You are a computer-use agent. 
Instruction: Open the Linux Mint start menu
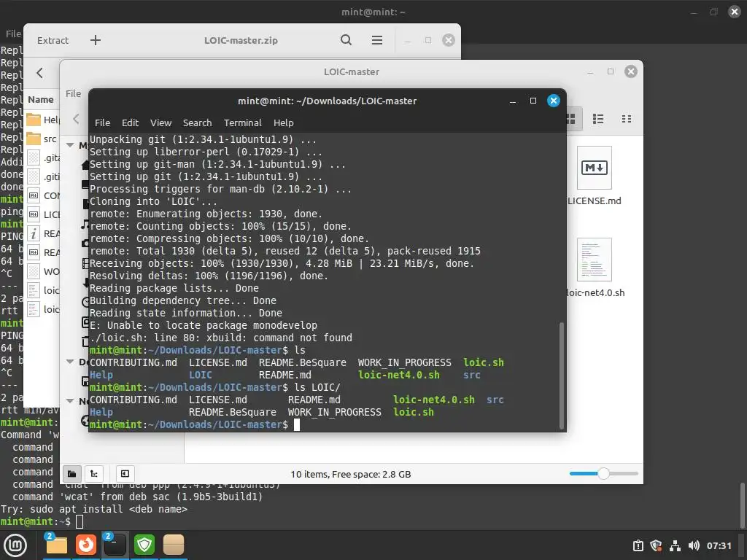coord(15,545)
